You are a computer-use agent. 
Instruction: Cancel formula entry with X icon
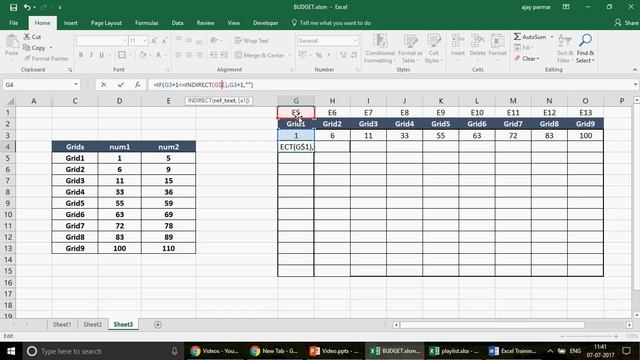click(x=104, y=84)
